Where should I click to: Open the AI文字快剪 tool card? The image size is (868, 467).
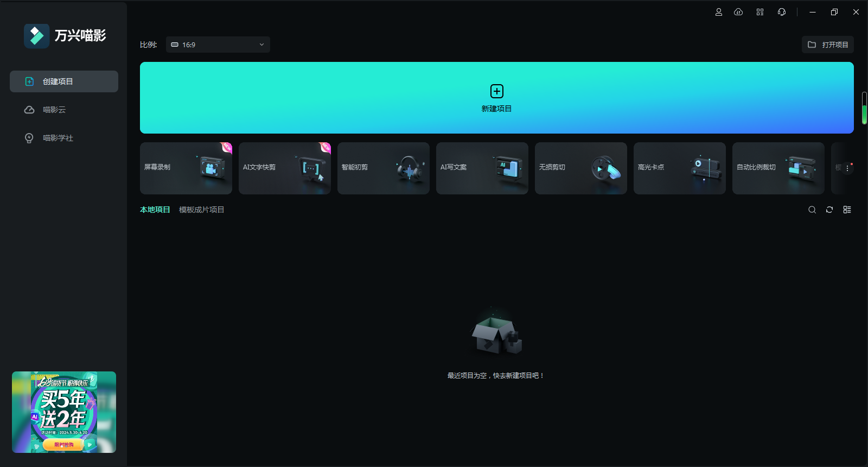tap(285, 168)
